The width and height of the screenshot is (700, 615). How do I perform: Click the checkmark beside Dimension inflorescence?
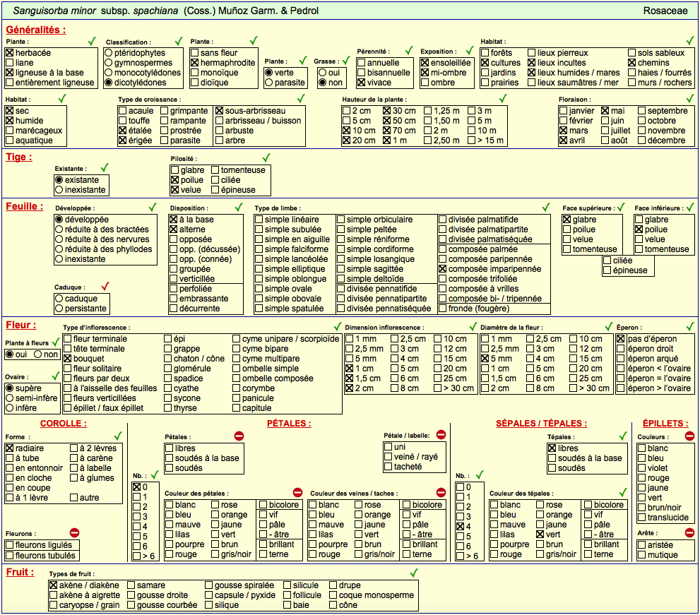tap(473, 326)
